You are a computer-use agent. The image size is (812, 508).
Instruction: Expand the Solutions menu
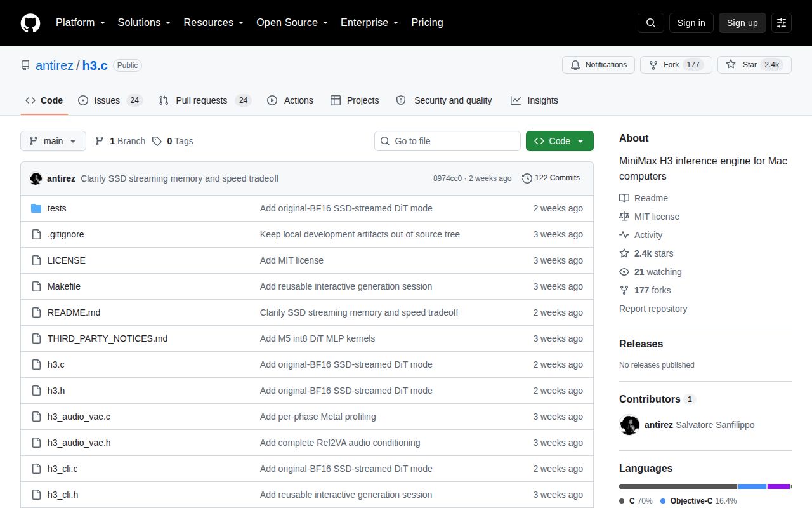point(144,23)
